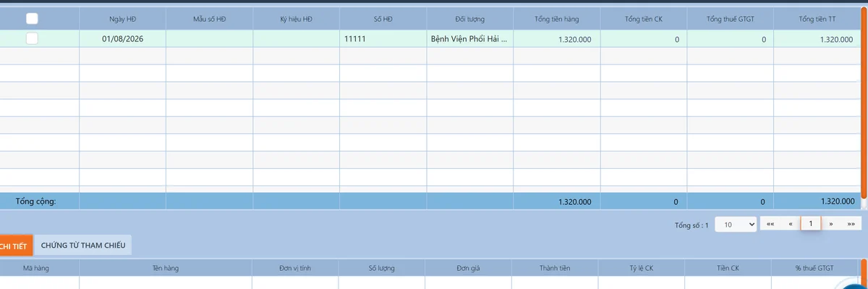Select the Bệnh Viện Phổi Hải cell
868x289 pixels.
470,39
